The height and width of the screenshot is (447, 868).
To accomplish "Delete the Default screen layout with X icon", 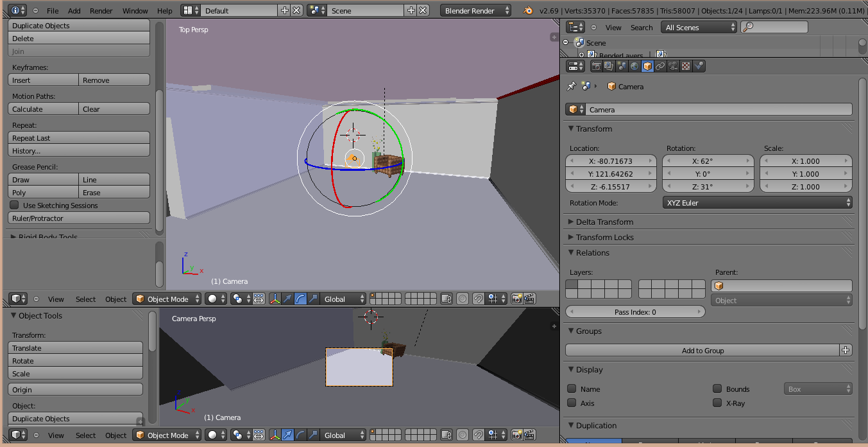I will point(296,10).
